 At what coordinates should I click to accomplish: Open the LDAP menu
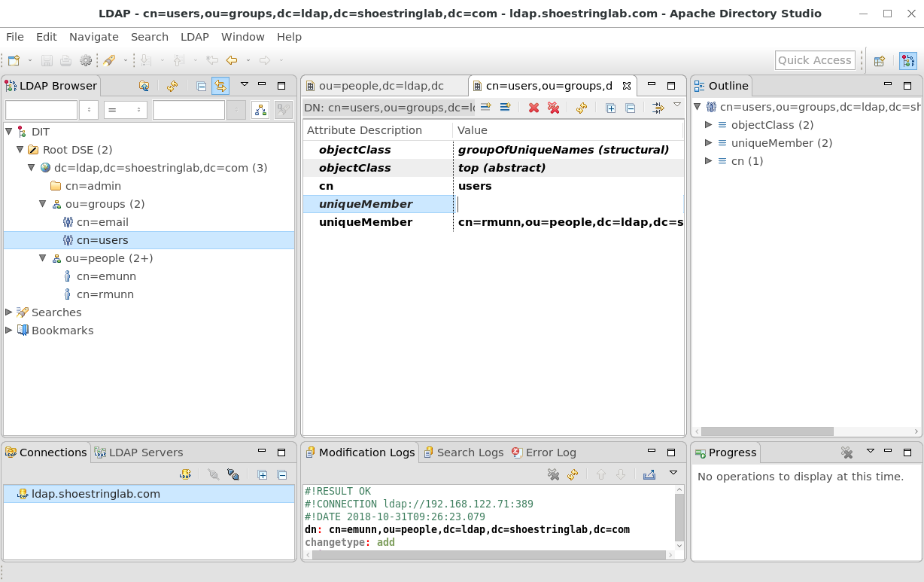195,37
